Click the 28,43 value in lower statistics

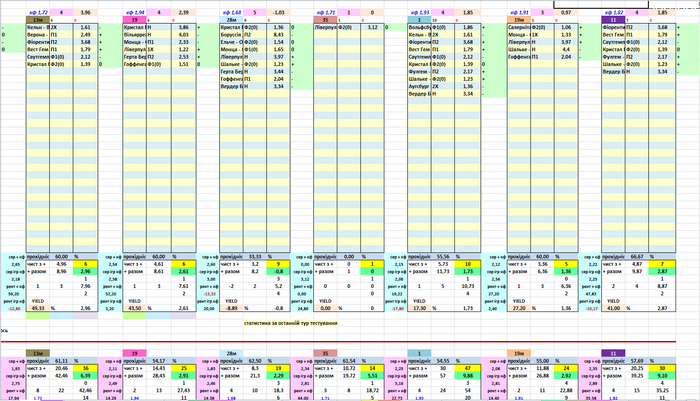159,376
